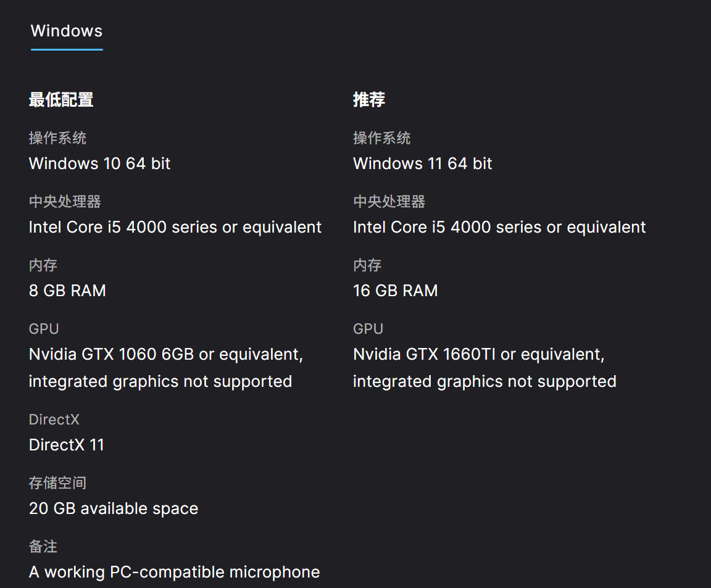Click the 存储空间 label

[x=57, y=483]
